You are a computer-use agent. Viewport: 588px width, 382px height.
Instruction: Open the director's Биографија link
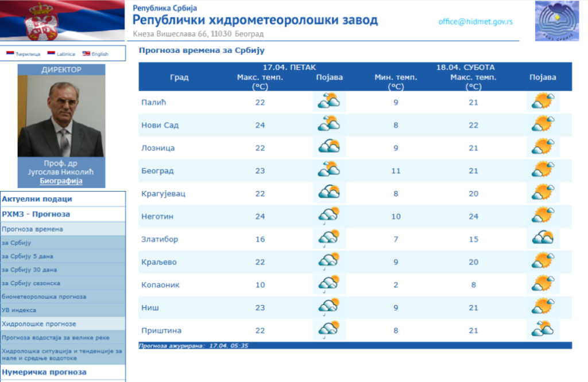61,181
